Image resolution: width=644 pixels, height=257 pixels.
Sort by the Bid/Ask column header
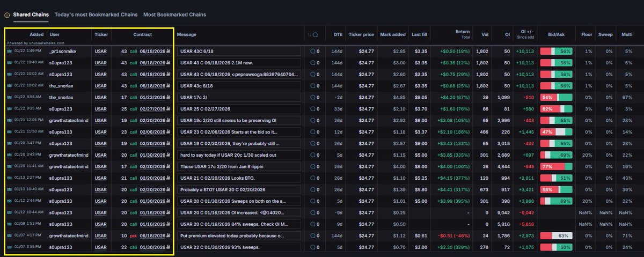[556, 35]
